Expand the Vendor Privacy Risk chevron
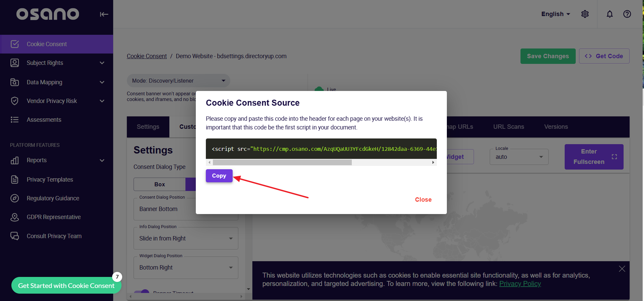 click(x=102, y=101)
